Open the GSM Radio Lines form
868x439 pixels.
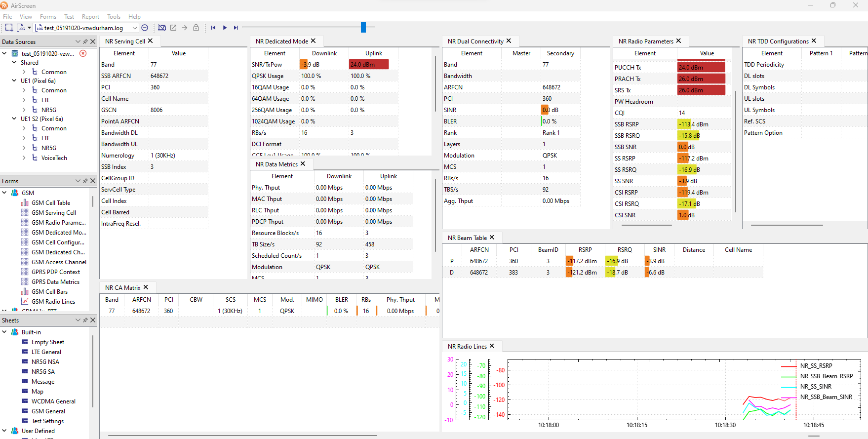pyautogui.click(x=53, y=302)
